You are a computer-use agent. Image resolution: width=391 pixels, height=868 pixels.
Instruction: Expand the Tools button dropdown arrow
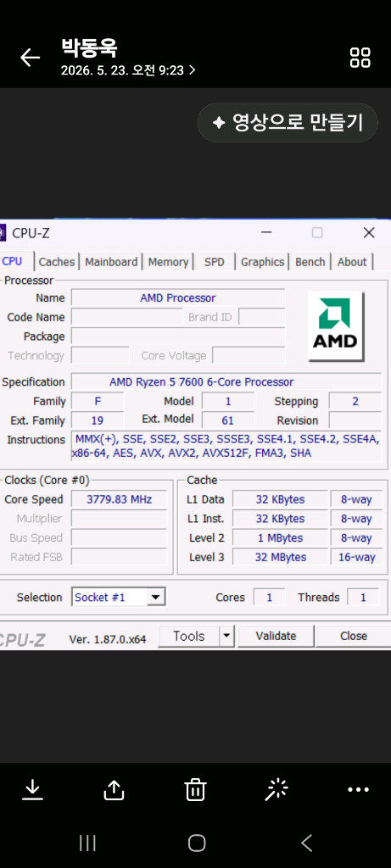[226, 637]
